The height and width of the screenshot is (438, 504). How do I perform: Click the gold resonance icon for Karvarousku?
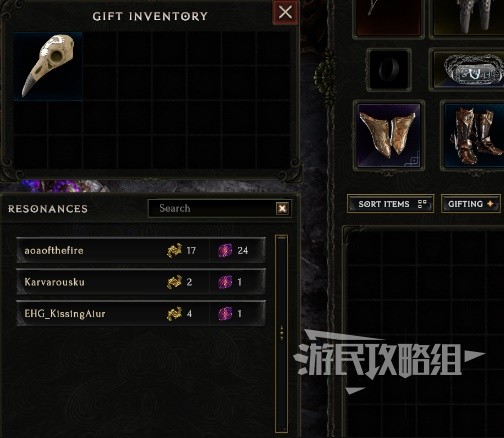[175, 282]
